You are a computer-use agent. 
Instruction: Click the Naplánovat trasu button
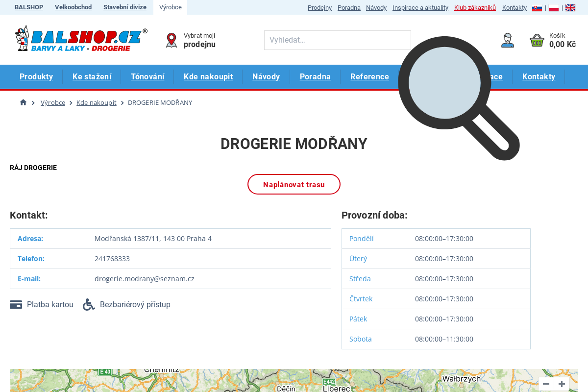(294, 184)
